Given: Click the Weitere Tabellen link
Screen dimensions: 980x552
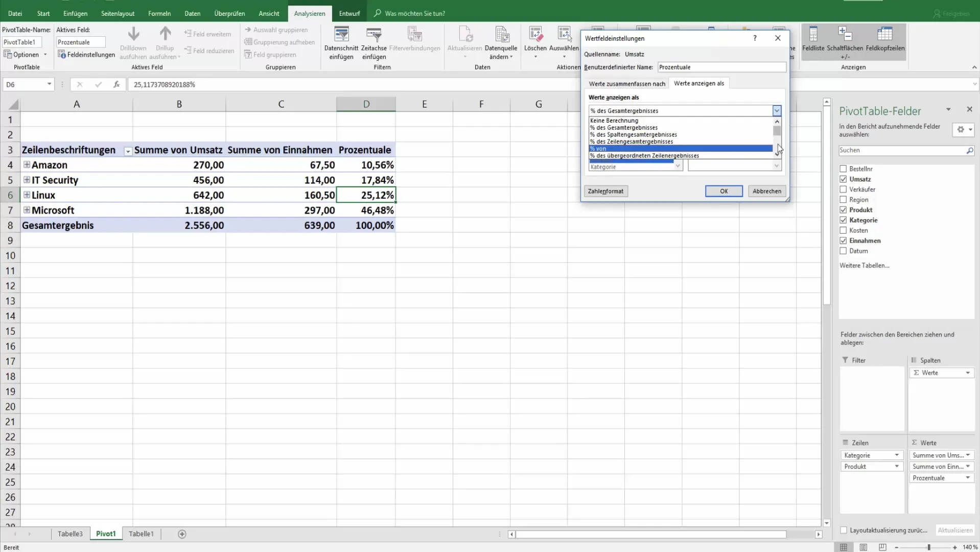Looking at the screenshot, I should click(x=865, y=265).
